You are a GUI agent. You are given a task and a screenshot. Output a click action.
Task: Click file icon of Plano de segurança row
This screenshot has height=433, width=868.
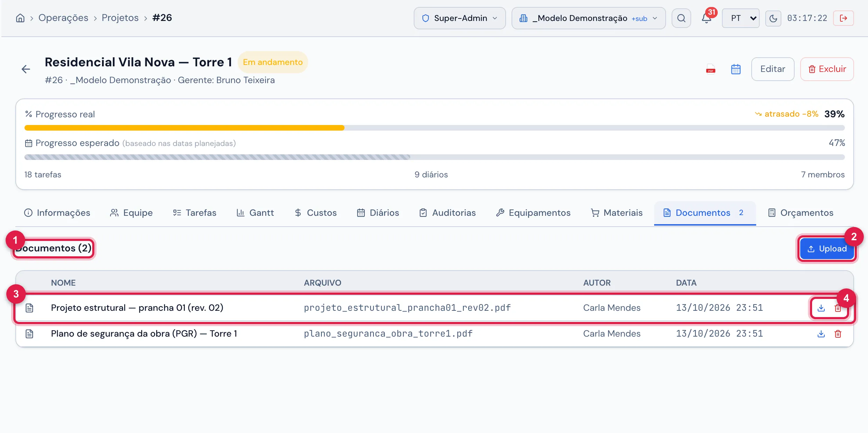(x=29, y=334)
